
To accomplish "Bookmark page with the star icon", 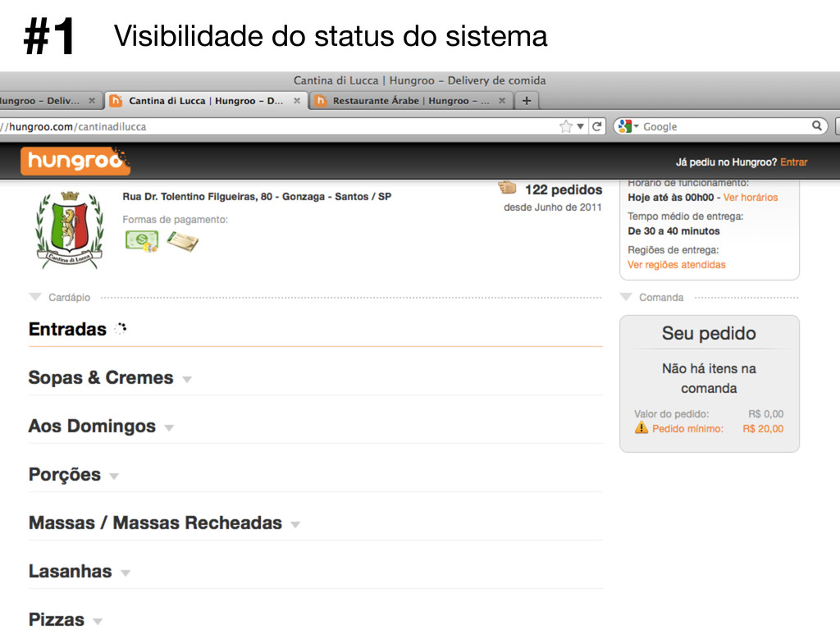I will tap(566, 126).
